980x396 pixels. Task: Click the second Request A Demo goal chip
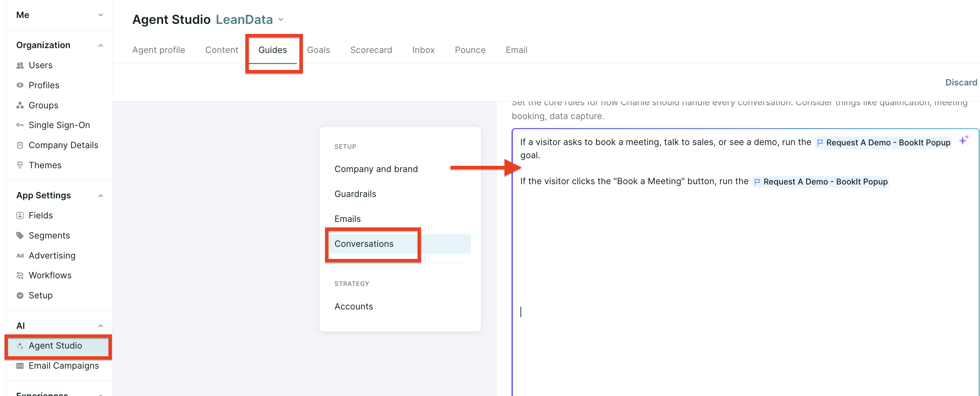point(820,182)
